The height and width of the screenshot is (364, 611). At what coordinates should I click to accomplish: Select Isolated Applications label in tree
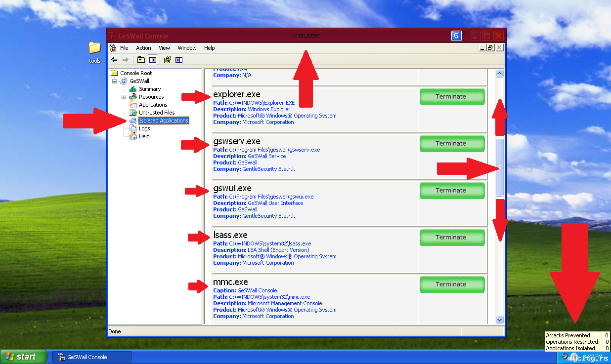tap(164, 121)
